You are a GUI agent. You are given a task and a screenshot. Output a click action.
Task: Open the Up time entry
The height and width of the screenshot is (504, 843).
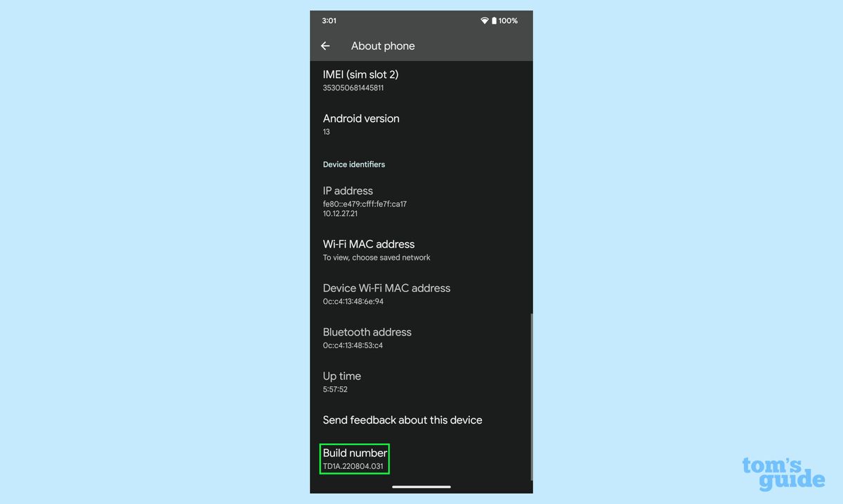(342, 381)
